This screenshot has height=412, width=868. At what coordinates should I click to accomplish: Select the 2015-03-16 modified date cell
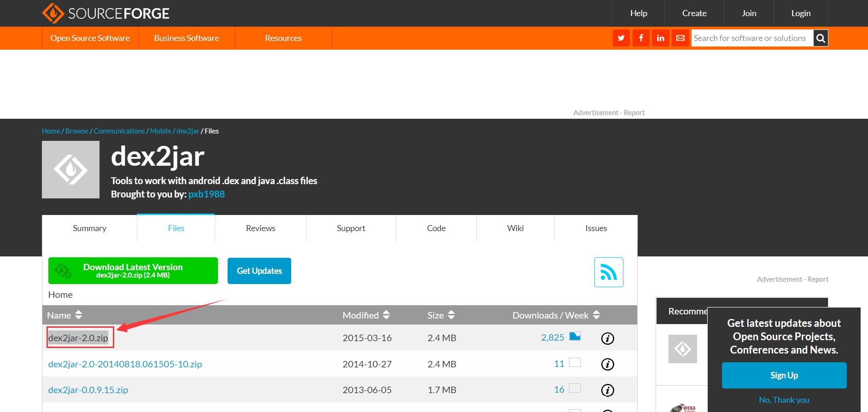(367, 338)
